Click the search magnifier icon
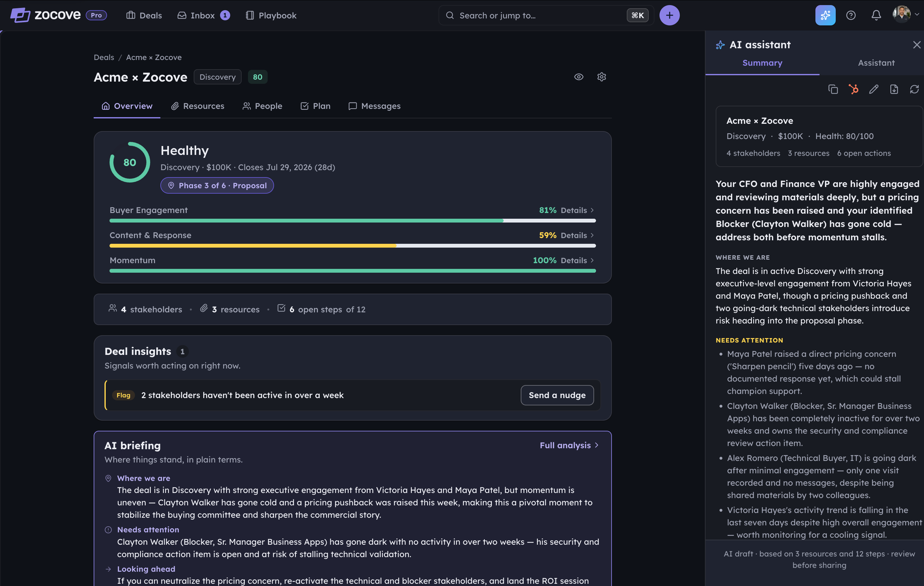 [x=450, y=15]
